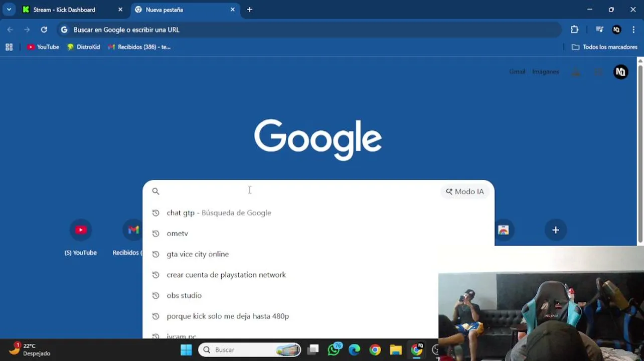Open Todos los marcadores folder
The image size is (644, 361).
(x=604, y=47)
